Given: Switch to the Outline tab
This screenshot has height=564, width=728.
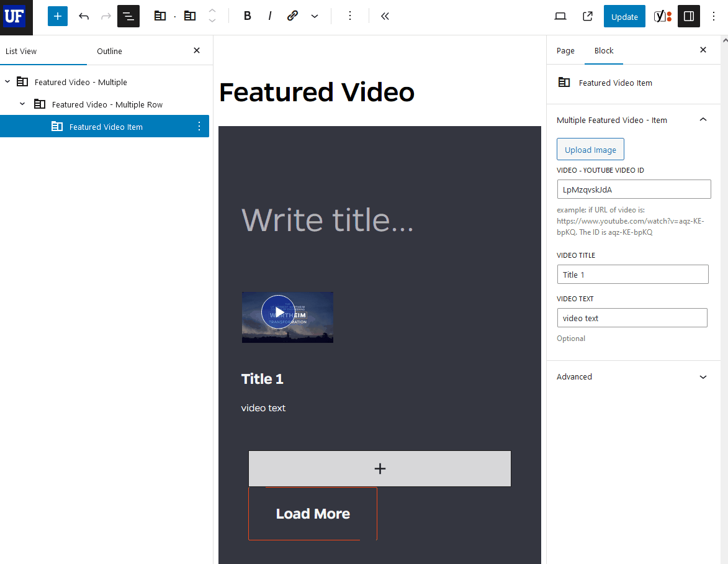Looking at the screenshot, I should [109, 51].
